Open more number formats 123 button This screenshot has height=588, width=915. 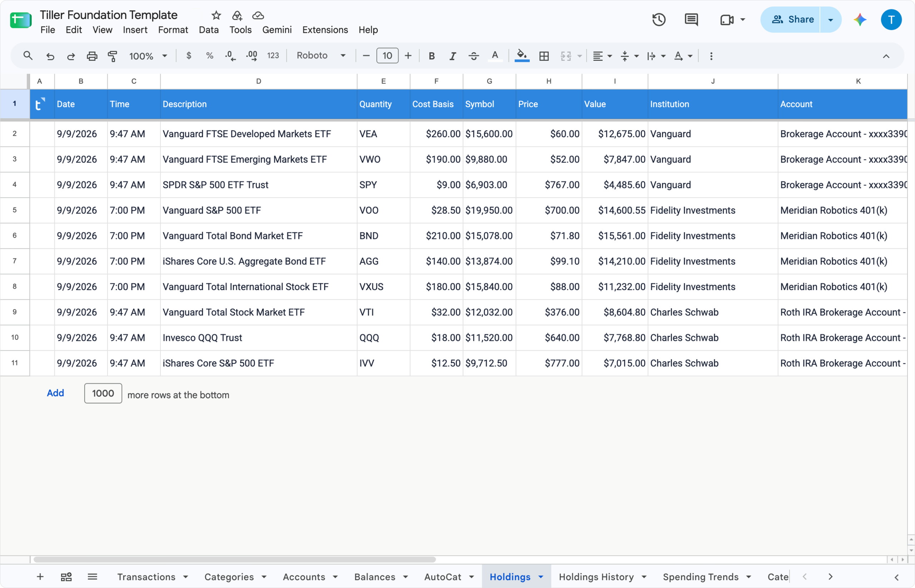(273, 56)
